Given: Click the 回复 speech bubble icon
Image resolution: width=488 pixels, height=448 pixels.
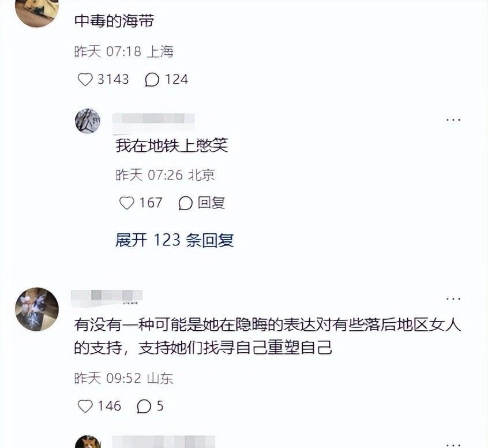Looking at the screenshot, I should 185,203.
